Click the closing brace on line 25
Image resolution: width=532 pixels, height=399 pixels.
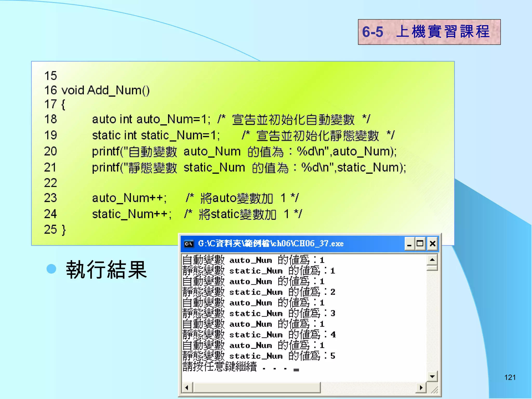pos(64,230)
